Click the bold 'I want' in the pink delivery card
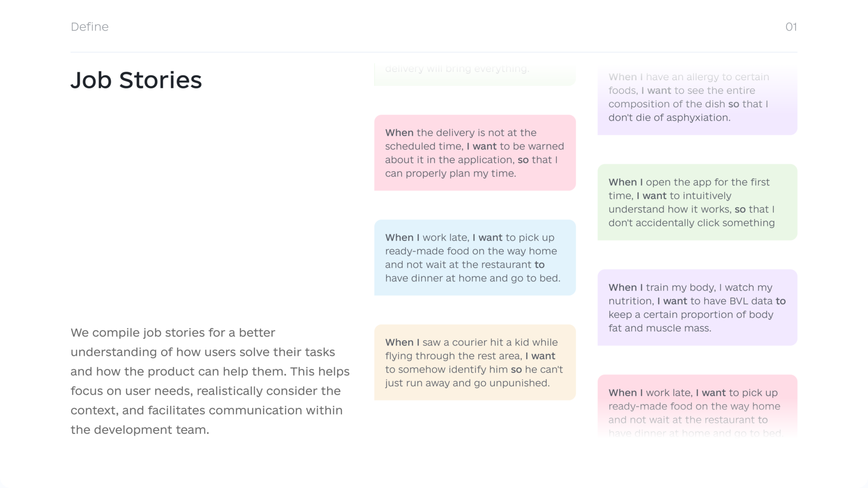Screen dimensions: 868x488 point(481,146)
